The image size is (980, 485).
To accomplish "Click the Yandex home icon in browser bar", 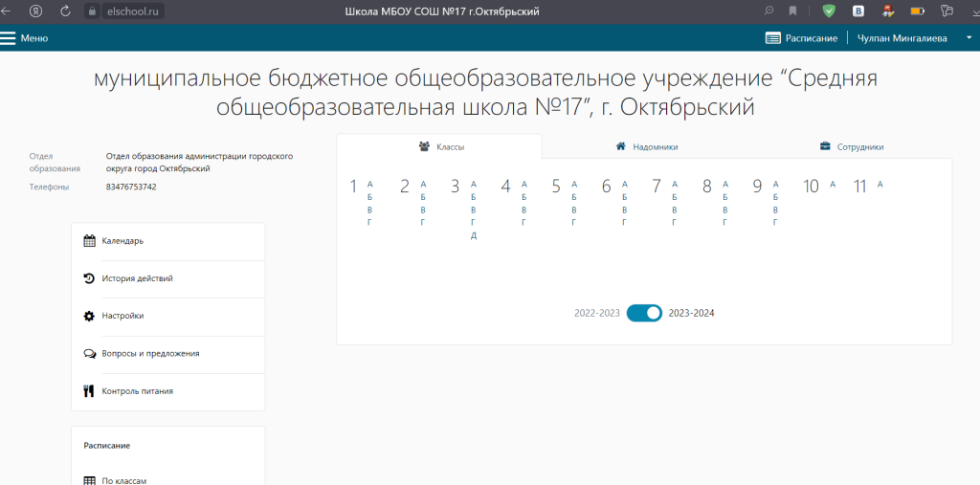I will click(x=36, y=11).
